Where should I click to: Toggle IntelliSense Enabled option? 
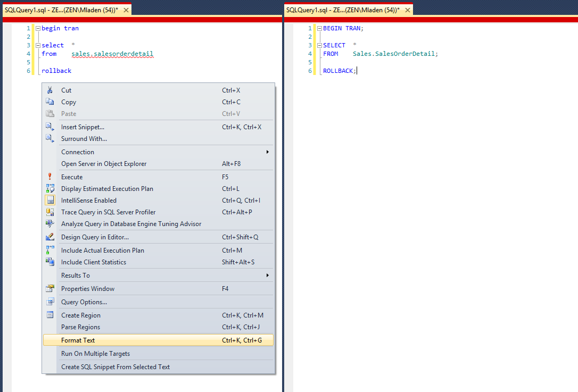(89, 201)
